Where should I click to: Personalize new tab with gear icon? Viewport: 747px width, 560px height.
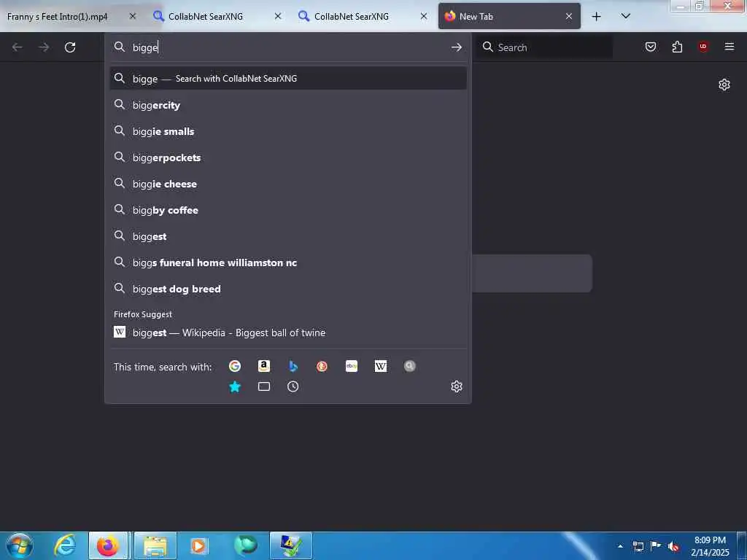coord(724,85)
